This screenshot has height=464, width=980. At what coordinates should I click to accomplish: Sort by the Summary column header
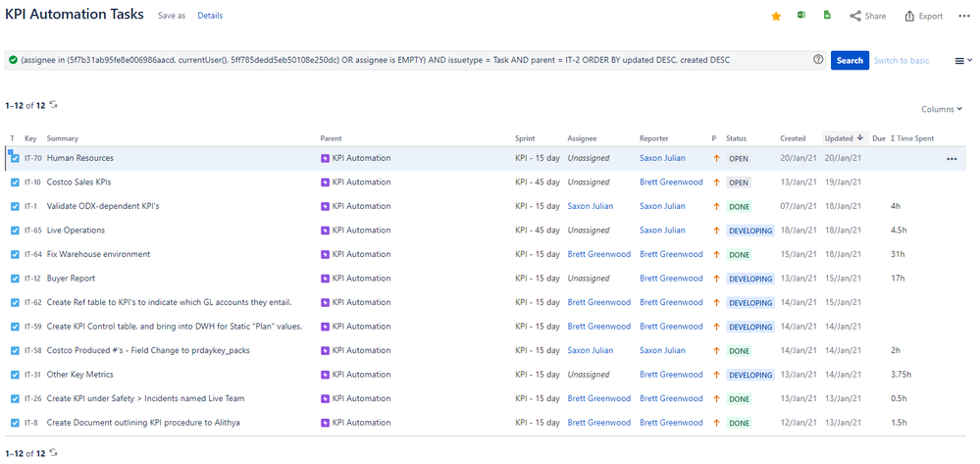pyautogui.click(x=63, y=138)
